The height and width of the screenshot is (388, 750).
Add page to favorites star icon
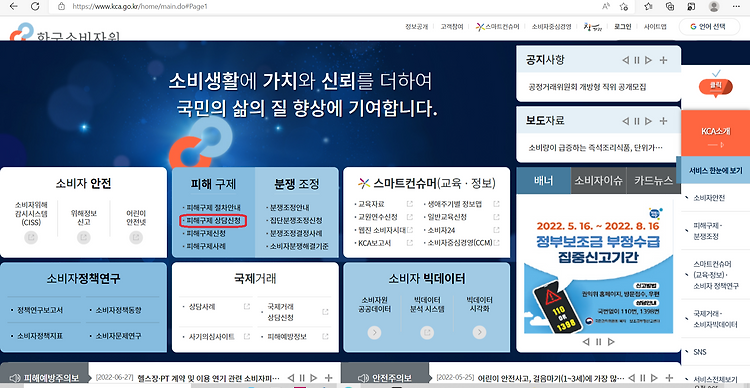tap(624, 6)
